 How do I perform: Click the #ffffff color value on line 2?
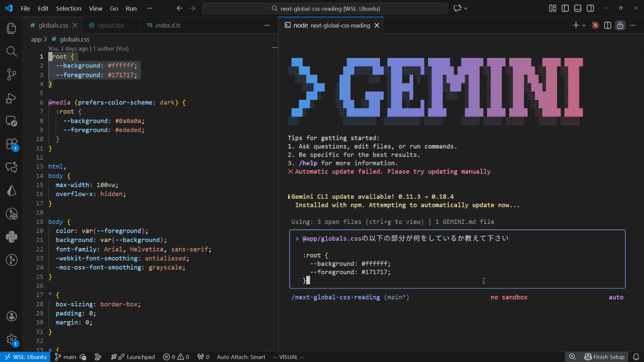coord(121,66)
